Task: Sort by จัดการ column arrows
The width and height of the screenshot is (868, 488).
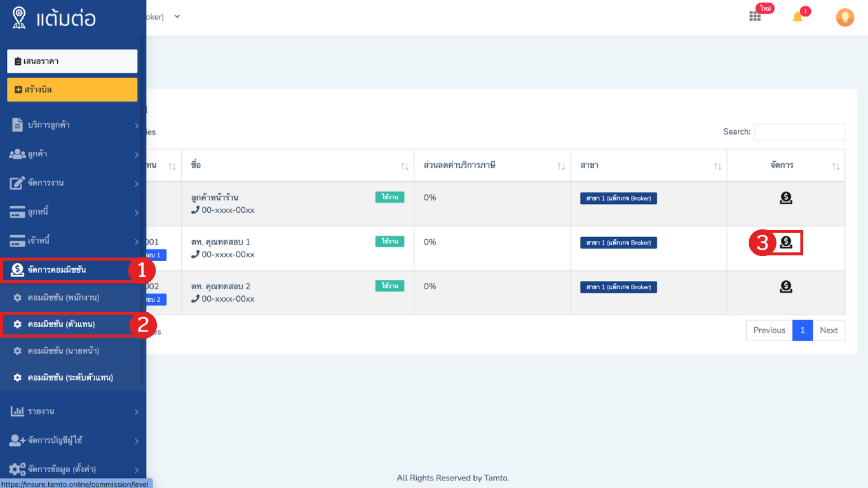Action: pos(836,166)
